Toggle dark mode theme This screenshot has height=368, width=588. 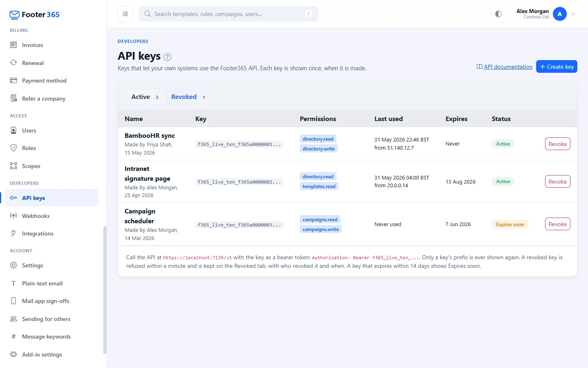[x=499, y=14]
